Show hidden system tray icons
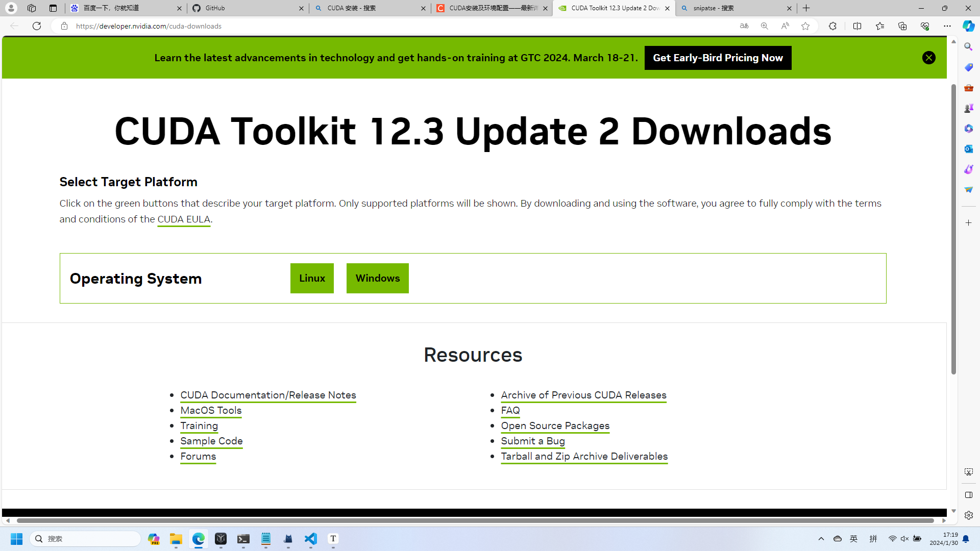This screenshot has width=980, height=551. 821,539
